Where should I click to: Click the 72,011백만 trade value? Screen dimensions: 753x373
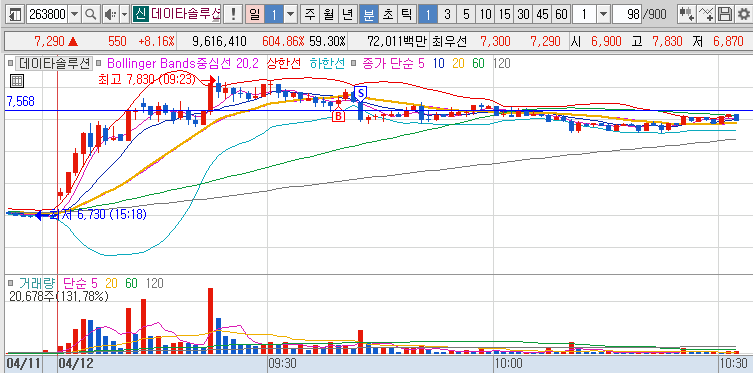tap(397, 41)
